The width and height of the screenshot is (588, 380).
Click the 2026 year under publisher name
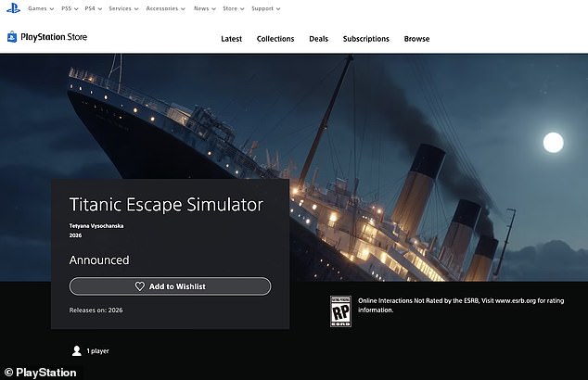(75, 235)
